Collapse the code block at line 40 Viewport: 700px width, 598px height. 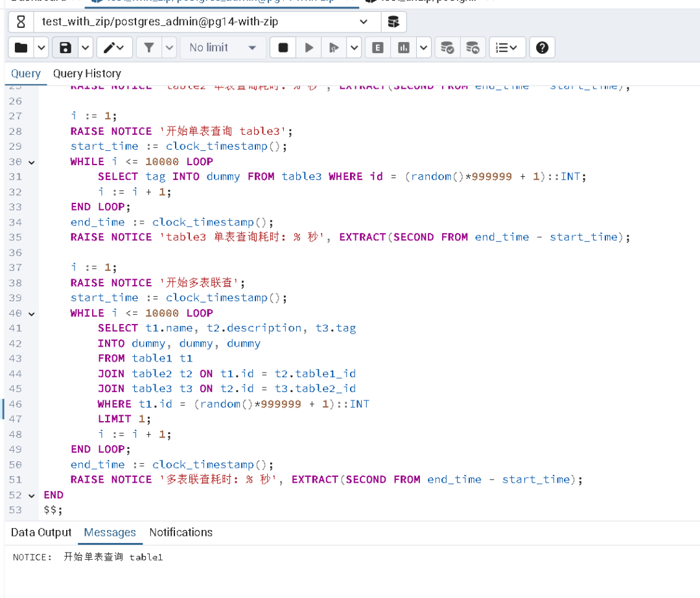pos(31,313)
